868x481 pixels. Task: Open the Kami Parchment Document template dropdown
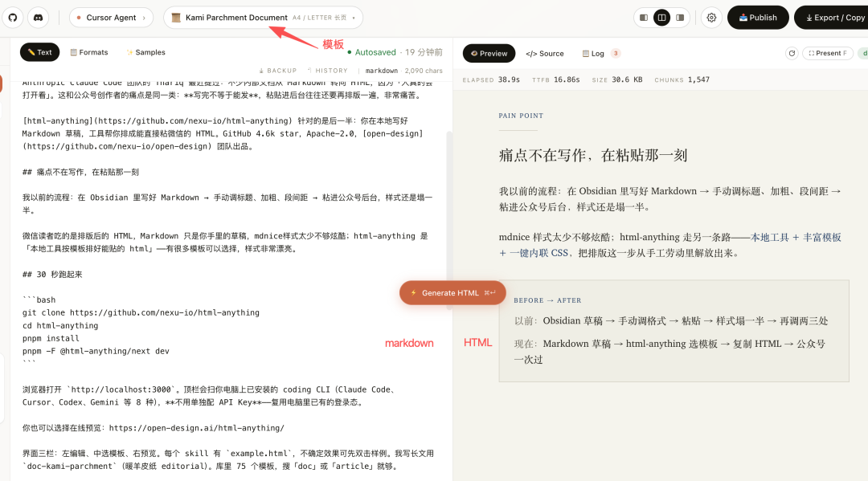[x=263, y=18]
